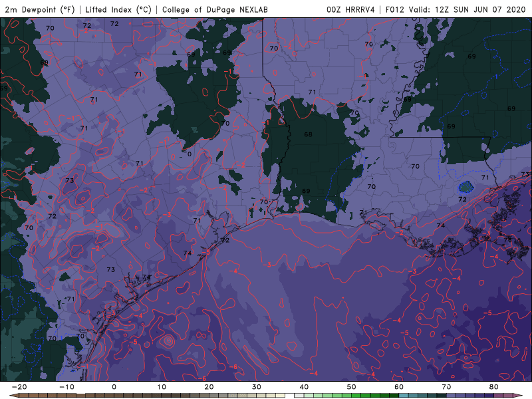Click the -20 label on the color scale
Viewport: 532px width, 399px height.
point(19,387)
